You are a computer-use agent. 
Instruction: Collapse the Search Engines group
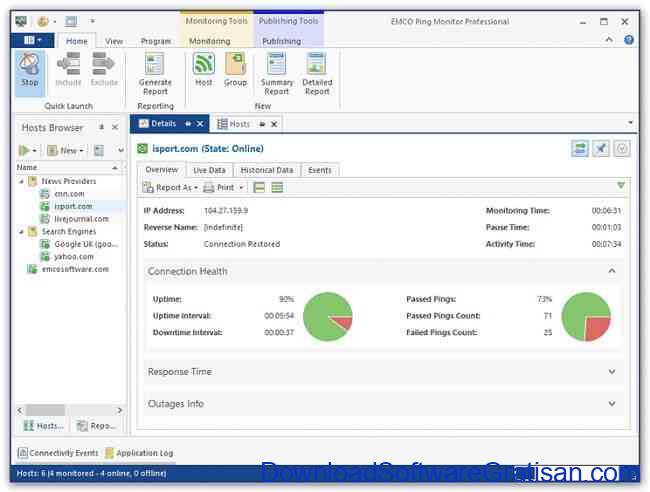tap(21, 231)
